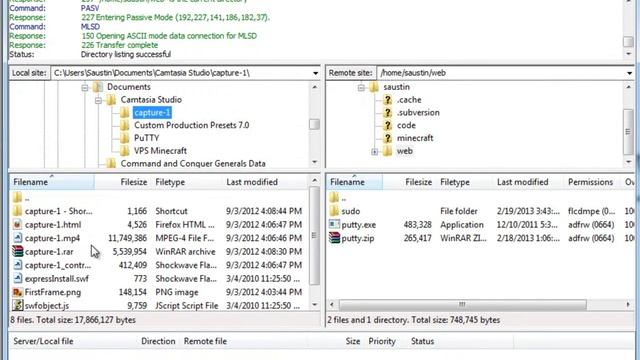Image resolution: width=640 pixels, height=360 pixels.
Task: Click the remote tree vertical scrollbar thumb
Action: [628, 132]
